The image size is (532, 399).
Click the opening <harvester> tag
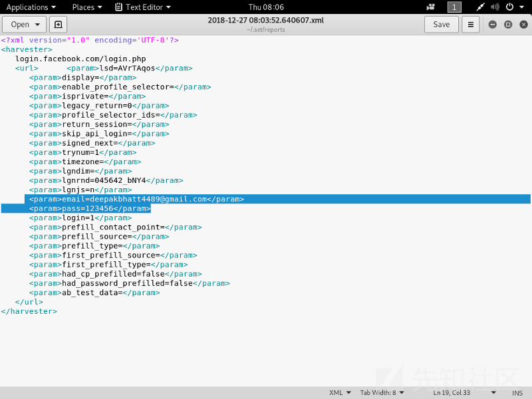pos(27,49)
